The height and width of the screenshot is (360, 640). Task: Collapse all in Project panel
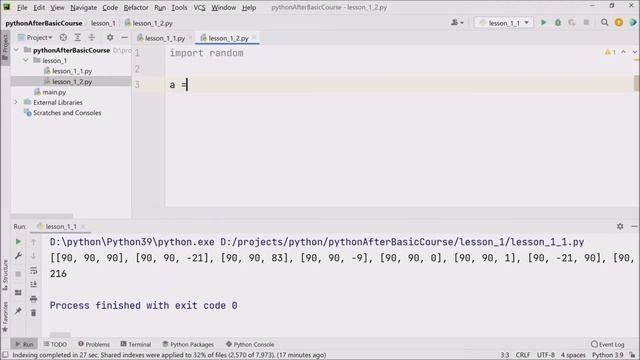point(92,38)
